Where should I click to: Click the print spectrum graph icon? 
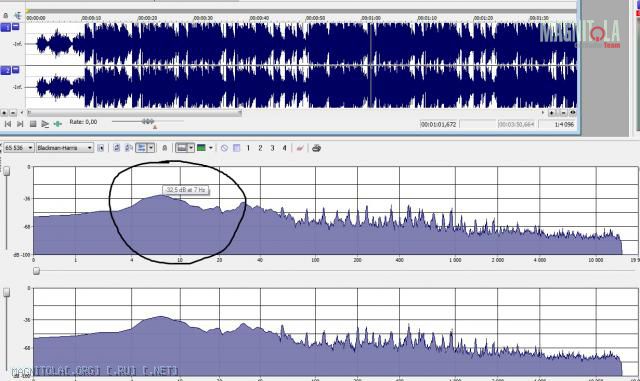coord(316,148)
